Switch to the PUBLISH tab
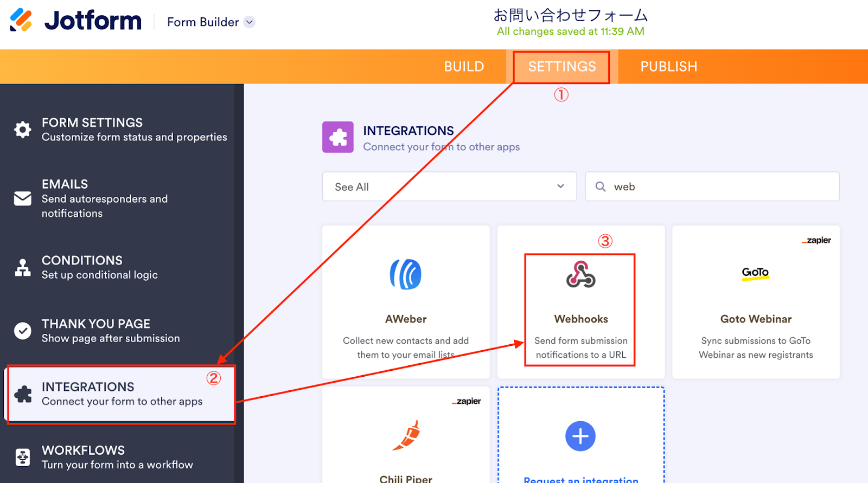Image resolution: width=868 pixels, height=483 pixels. [668, 67]
